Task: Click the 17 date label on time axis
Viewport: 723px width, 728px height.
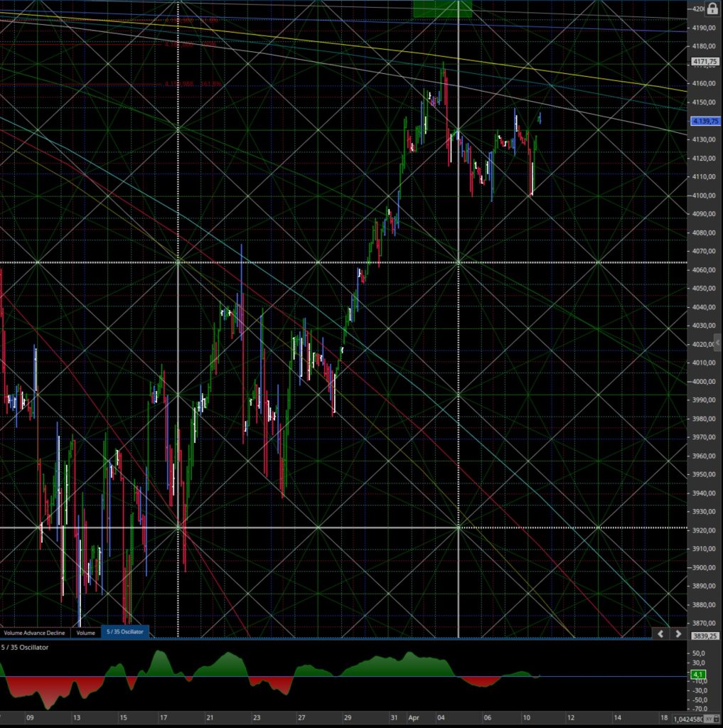Action: click(x=164, y=718)
